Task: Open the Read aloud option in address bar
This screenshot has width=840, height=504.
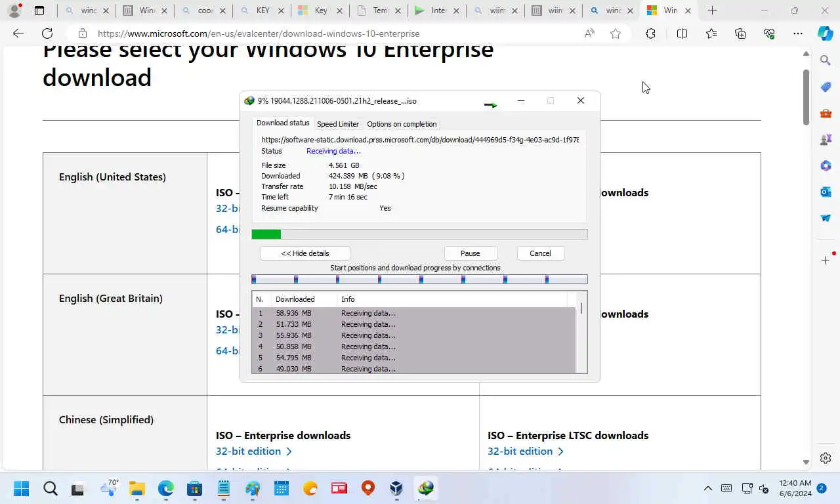Action: tap(589, 33)
